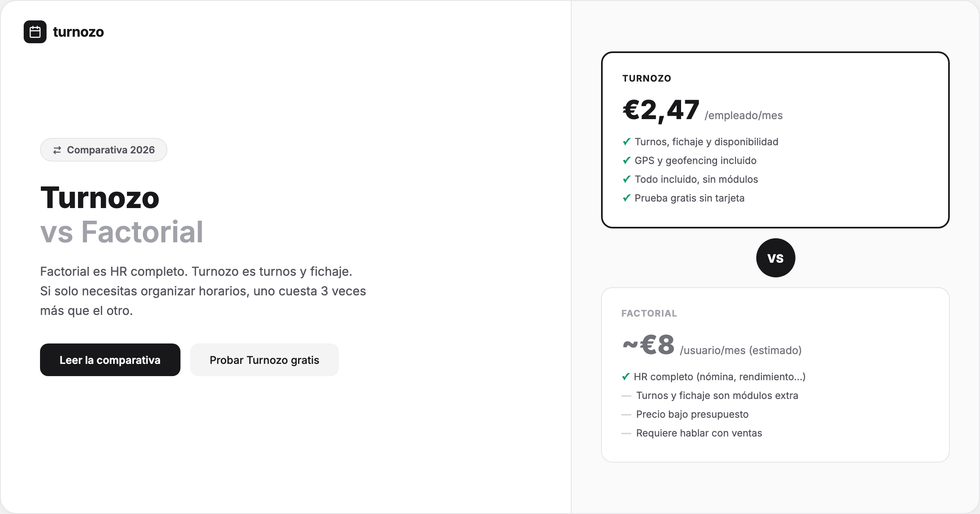Click the dash icon before 'Precio bajo presupuesto'
This screenshot has height=514, width=980.
pyautogui.click(x=626, y=414)
